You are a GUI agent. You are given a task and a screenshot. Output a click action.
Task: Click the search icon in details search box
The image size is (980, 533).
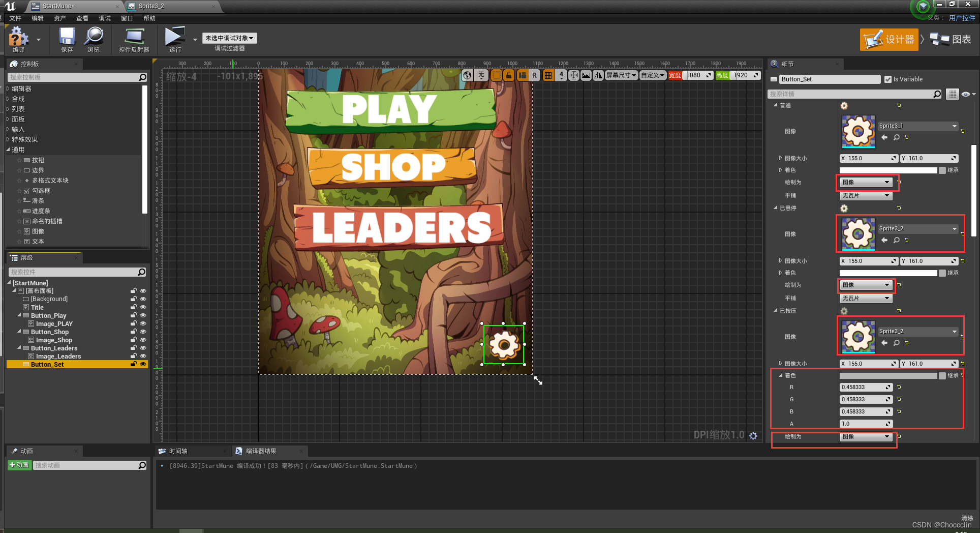pos(937,94)
